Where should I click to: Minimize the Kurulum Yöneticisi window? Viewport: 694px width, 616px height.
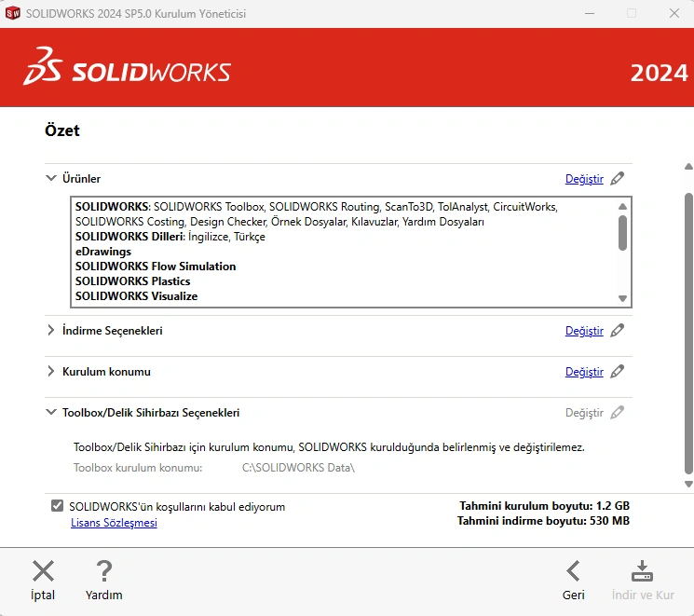[590, 13]
